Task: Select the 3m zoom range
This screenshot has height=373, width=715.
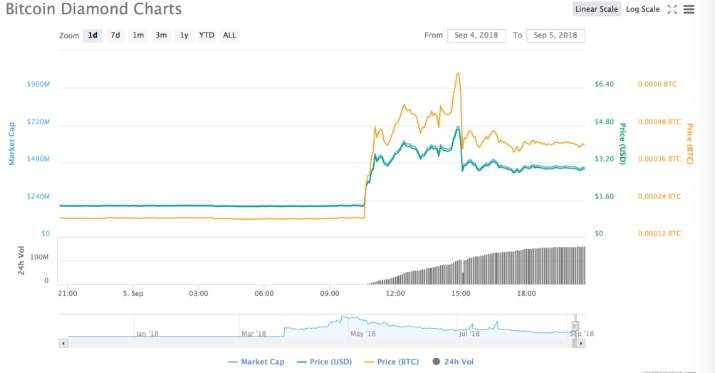Action: pos(161,35)
